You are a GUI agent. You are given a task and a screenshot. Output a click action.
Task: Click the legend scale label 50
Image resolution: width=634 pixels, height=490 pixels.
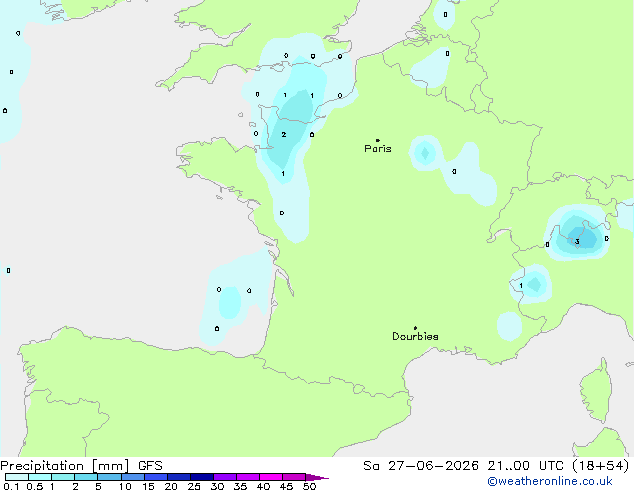click(310, 486)
